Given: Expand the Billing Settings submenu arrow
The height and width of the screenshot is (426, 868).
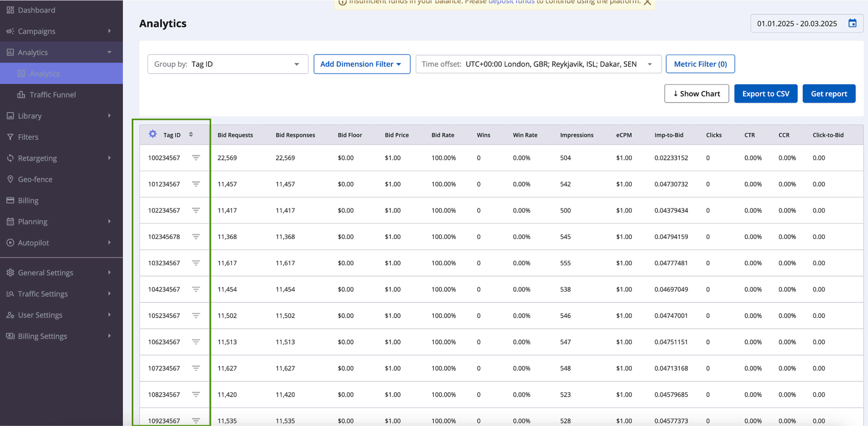Looking at the screenshot, I should [x=110, y=336].
